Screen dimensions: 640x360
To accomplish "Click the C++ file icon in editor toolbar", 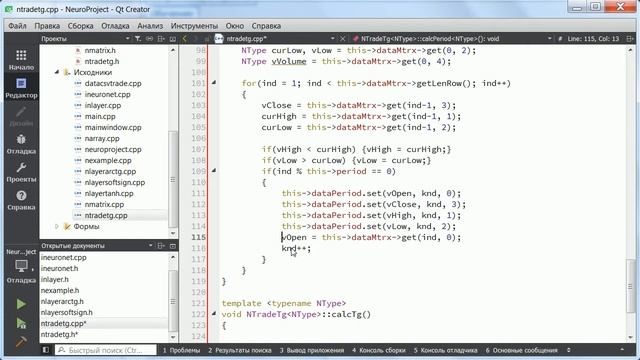I will 219,39.
